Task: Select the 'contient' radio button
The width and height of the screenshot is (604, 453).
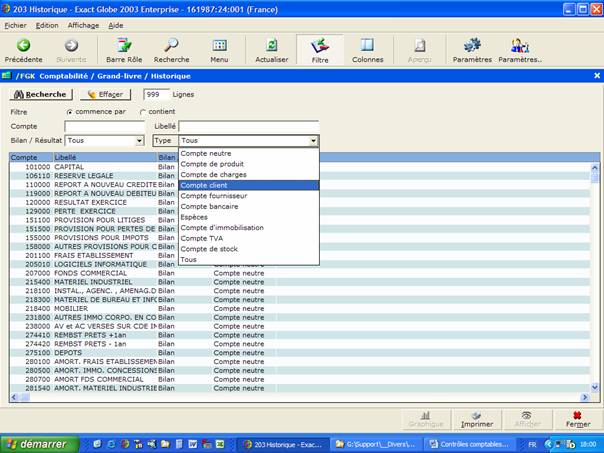Action: (142, 111)
